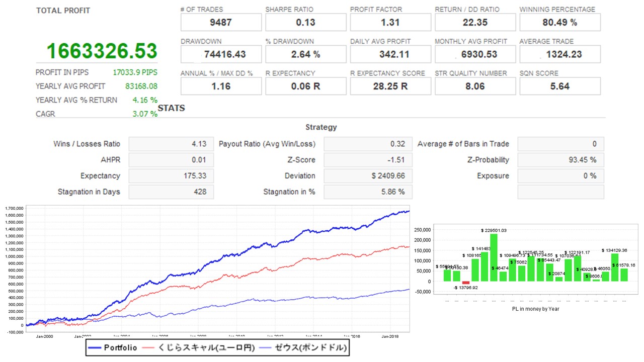644x362 pixels.
Task: Select the profit in pips value 17033.9 PIPS
Action: click(x=136, y=72)
